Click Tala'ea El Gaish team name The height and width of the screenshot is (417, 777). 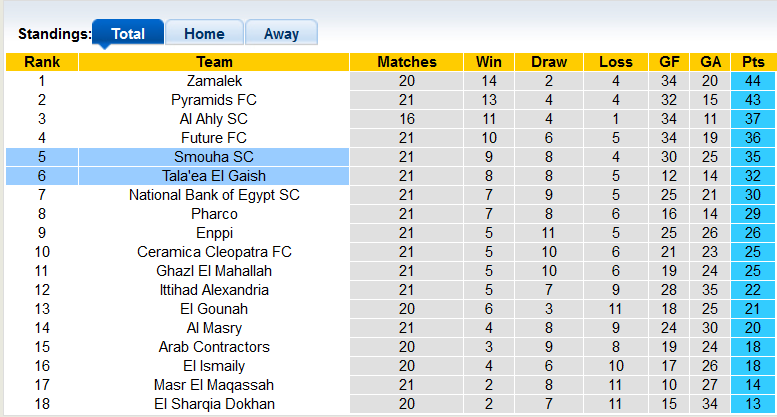(x=214, y=176)
